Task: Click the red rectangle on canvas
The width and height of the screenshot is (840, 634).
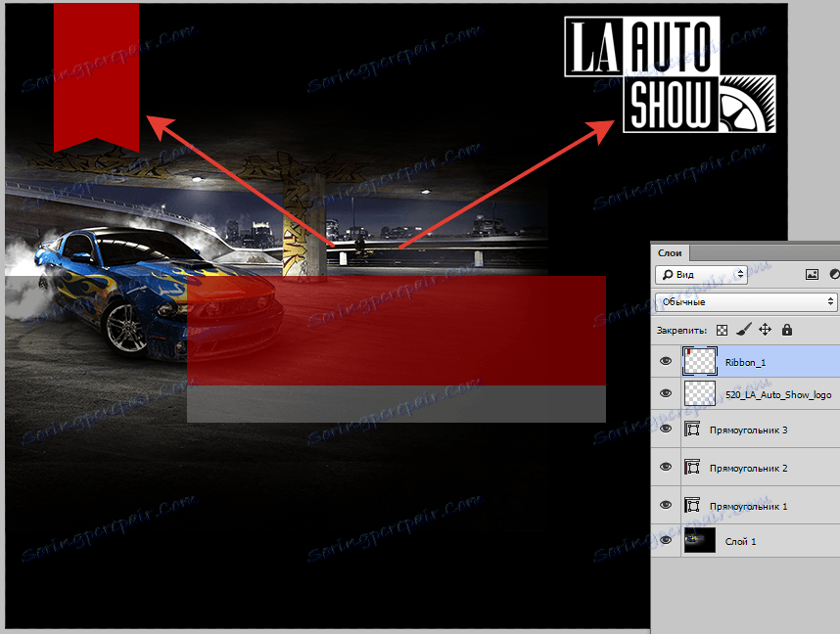Action: coord(397,331)
